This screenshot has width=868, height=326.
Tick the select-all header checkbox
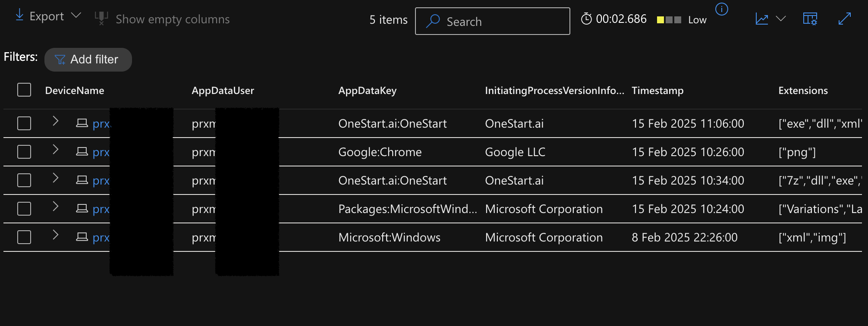pos(24,90)
